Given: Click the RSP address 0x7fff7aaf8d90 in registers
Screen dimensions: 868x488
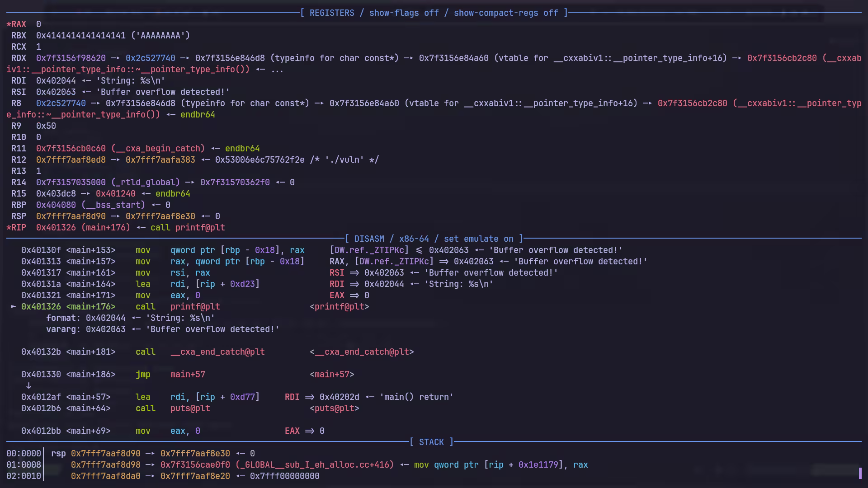Looking at the screenshot, I should tap(71, 216).
